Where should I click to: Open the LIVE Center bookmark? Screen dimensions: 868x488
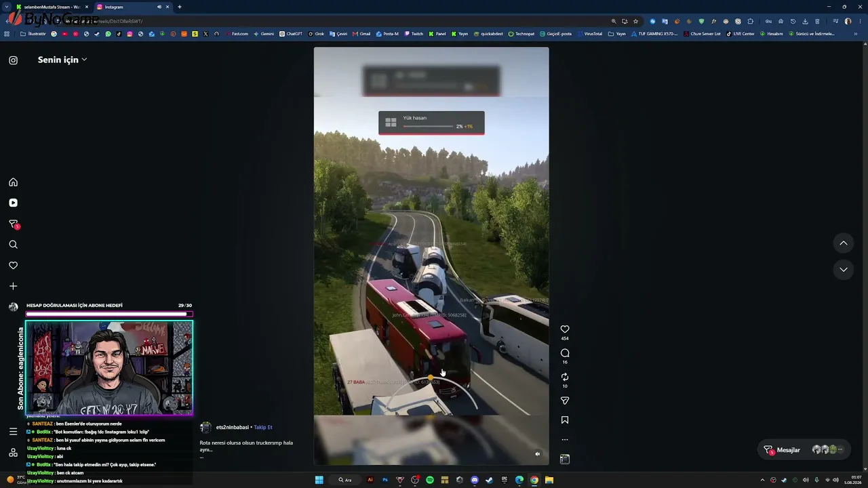coord(741,34)
